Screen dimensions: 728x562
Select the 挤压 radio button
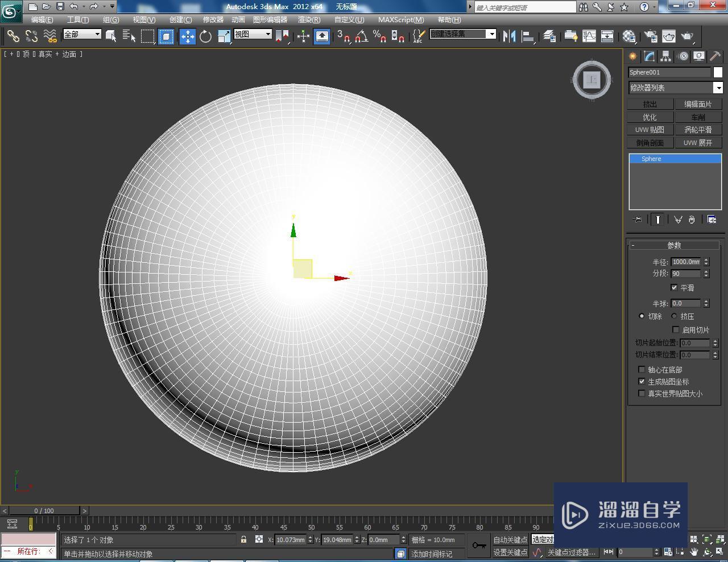pos(675,316)
